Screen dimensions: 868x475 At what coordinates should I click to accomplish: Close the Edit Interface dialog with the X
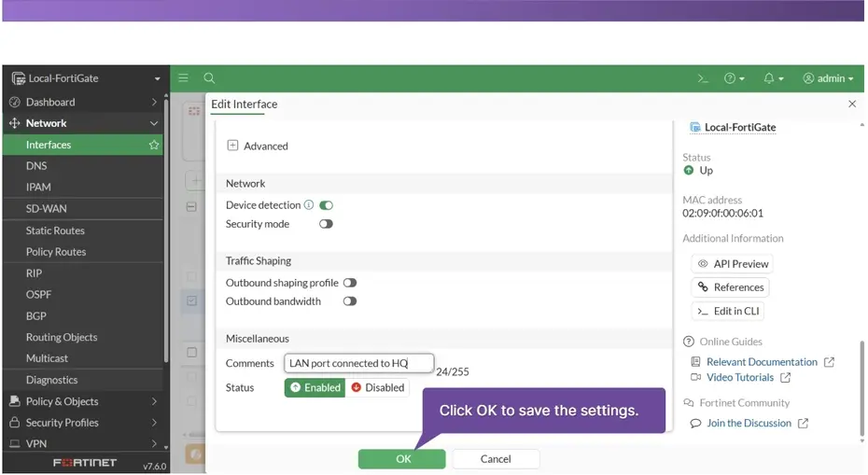pos(852,105)
